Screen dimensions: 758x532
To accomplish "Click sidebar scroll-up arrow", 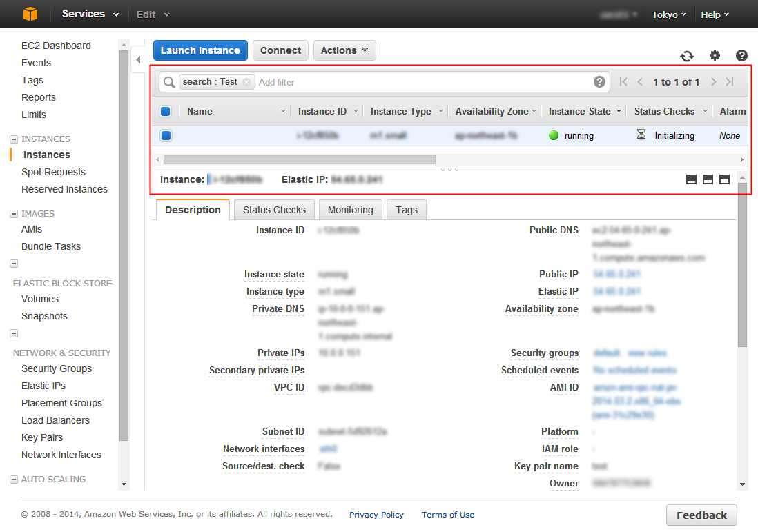I will click(124, 44).
